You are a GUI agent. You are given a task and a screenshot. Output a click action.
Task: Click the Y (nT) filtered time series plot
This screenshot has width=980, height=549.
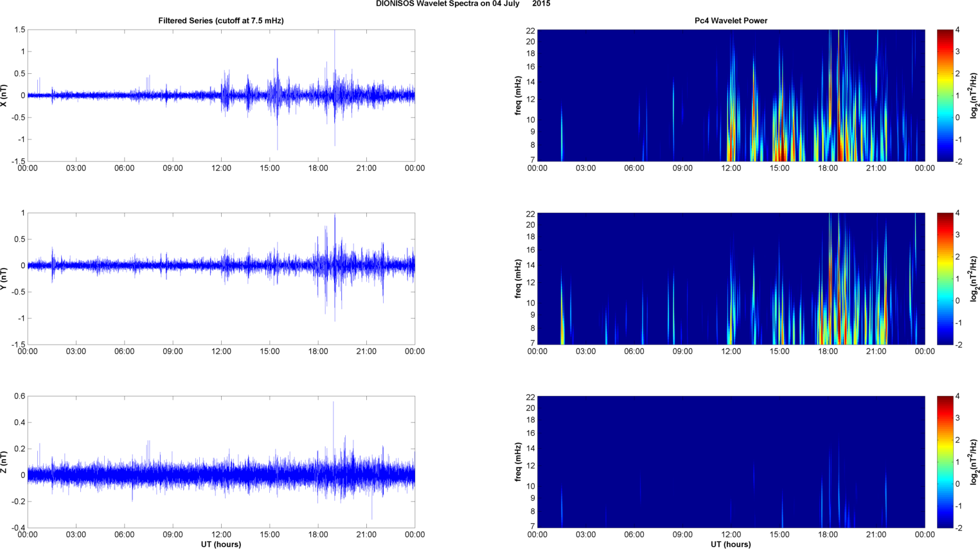221,279
